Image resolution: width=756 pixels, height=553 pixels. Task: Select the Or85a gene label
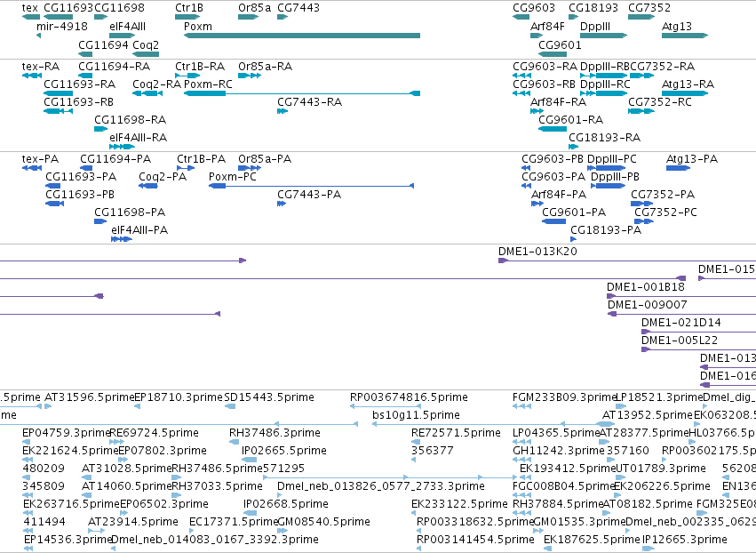pos(255,8)
